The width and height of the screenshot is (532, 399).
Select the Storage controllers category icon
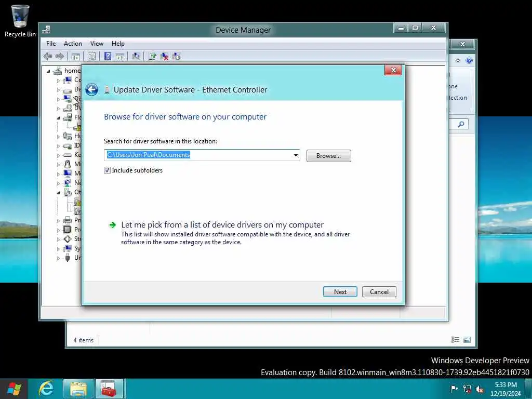[68, 239]
